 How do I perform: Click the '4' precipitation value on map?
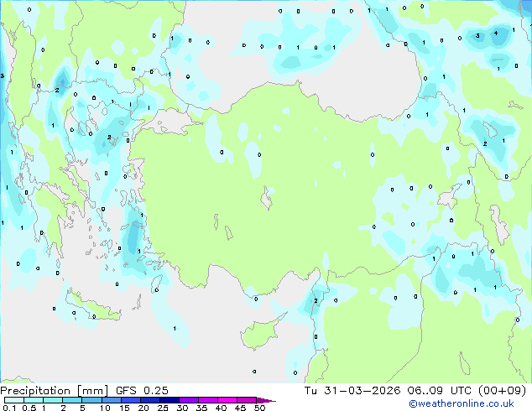[x=496, y=33]
